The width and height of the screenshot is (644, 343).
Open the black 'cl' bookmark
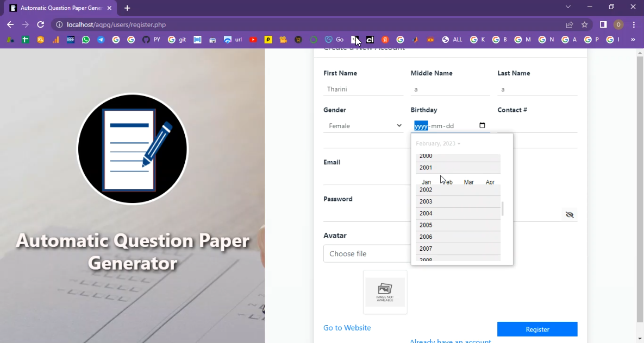click(370, 40)
